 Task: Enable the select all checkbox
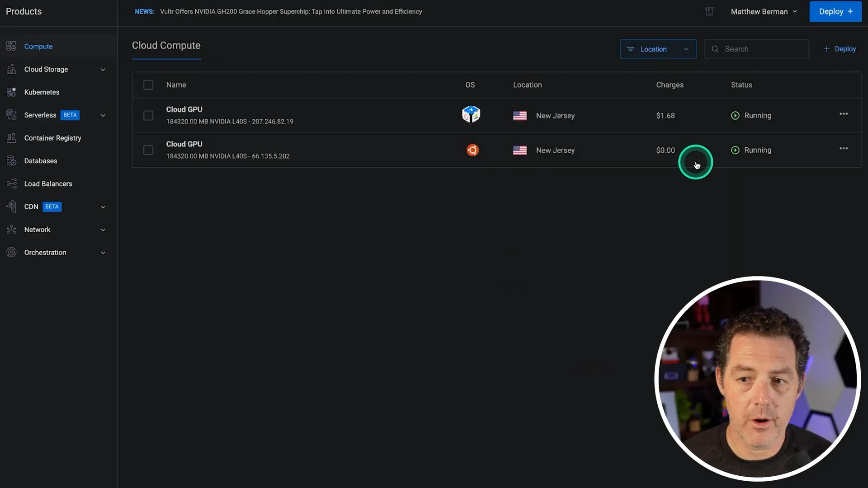click(147, 84)
